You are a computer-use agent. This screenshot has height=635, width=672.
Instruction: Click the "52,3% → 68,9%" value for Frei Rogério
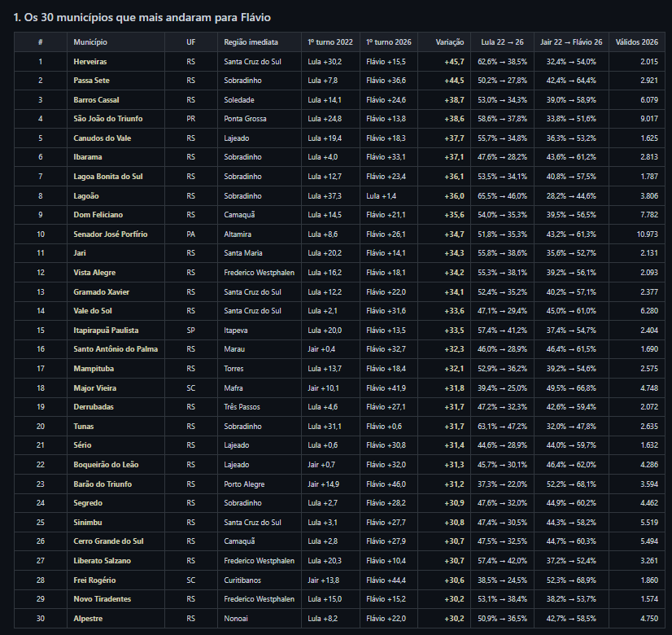(571, 580)
